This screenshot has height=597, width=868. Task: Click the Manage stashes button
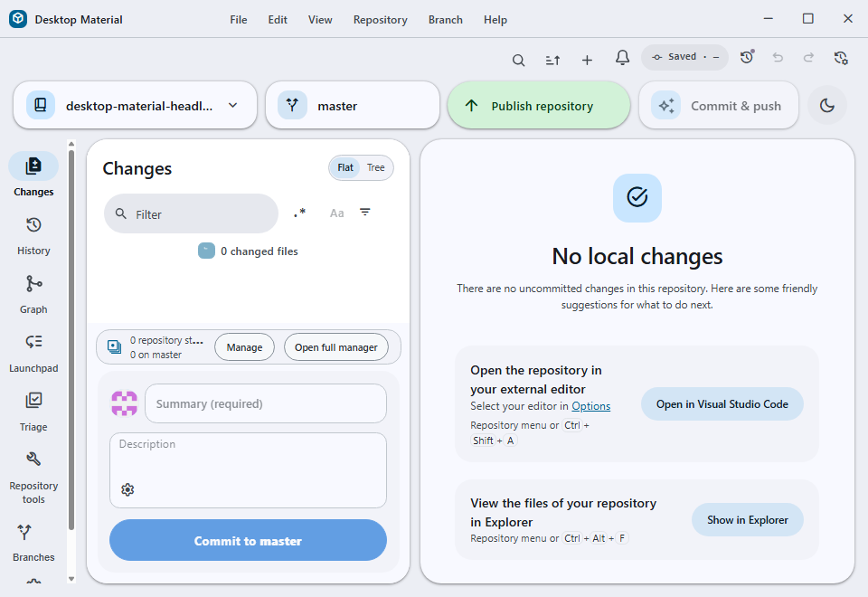tap(244, 347)
